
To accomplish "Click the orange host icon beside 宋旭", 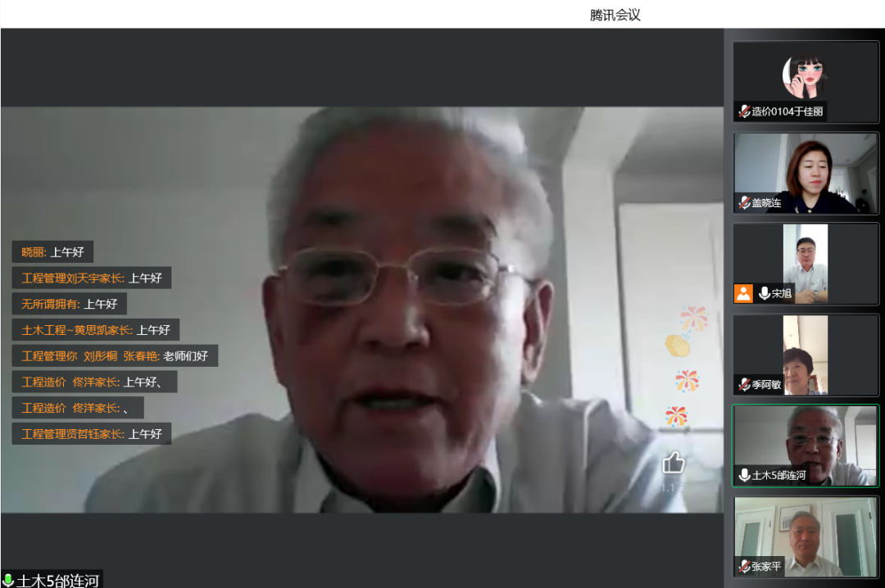I will click(743, 293).
